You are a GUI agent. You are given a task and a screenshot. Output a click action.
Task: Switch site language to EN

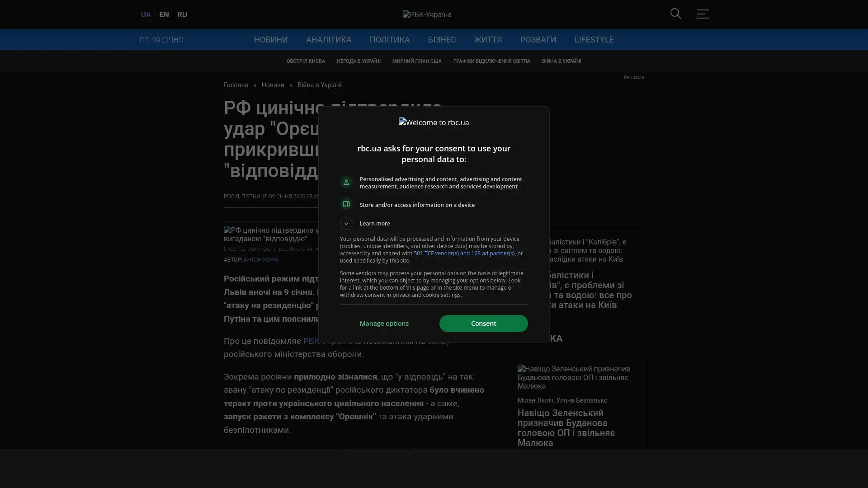(x=164, y=14)
